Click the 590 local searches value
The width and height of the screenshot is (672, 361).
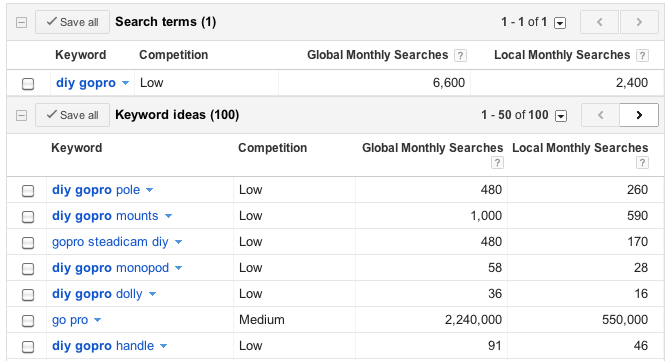pyautogui.click(x=637, y=216)
